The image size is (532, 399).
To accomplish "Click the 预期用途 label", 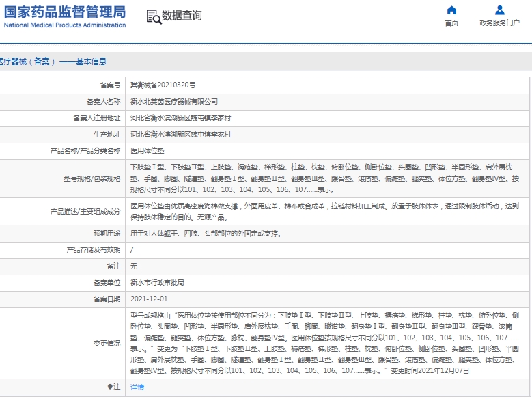I will [x=107, y=233].
